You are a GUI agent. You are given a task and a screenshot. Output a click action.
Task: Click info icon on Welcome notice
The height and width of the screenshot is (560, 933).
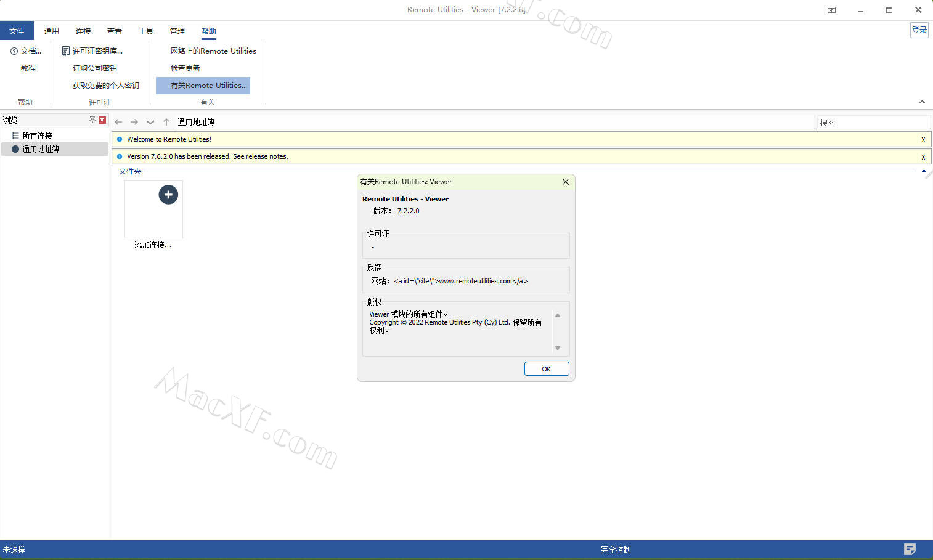click(120, 139)
